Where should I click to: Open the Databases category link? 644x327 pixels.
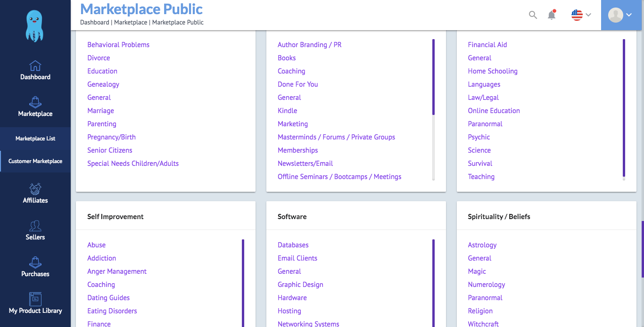pyautogui.click(x=293, y=245)
